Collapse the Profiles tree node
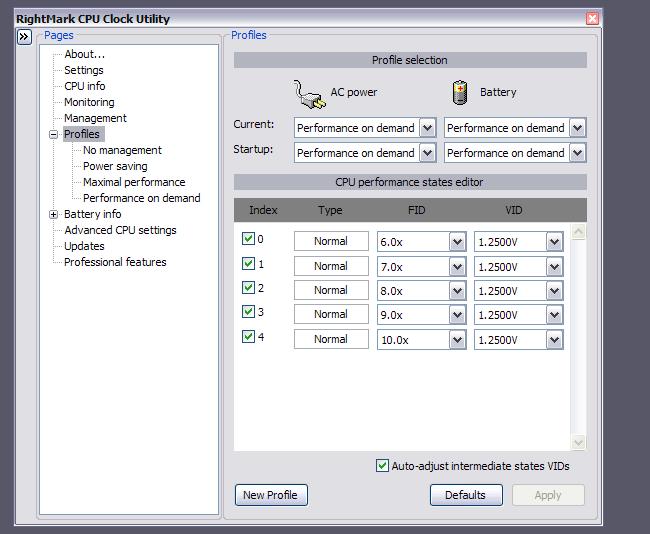This screenshot has width=650, height=534. (53, 134)
